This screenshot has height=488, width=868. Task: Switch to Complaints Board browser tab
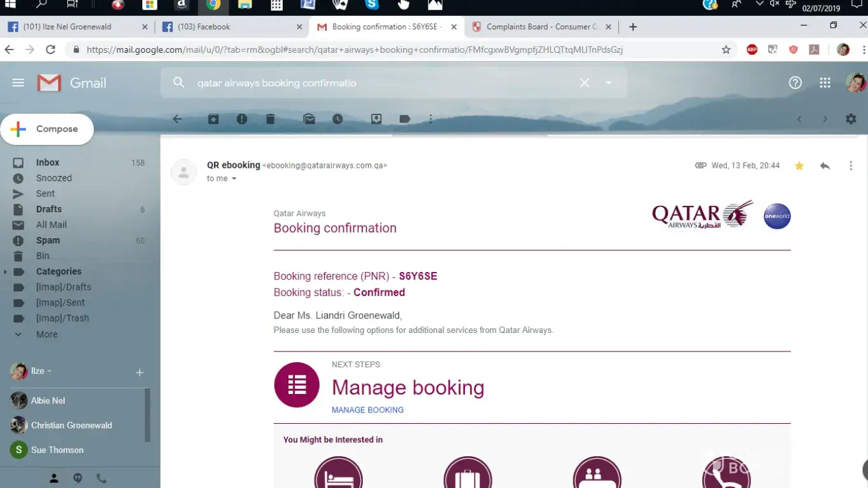(541, 27)
